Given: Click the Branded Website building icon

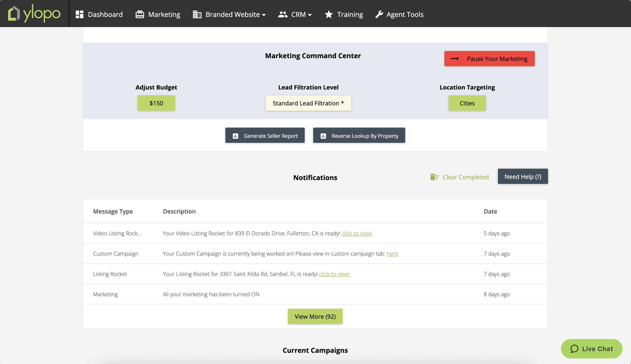Looking at the screenshot, I should click(197, 14).
